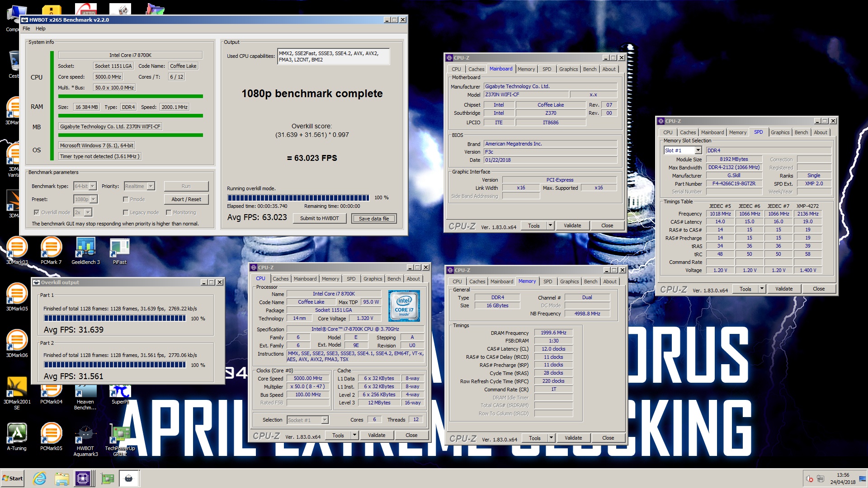Screen dimensions: 868x488
Task: Click the benchmark 100% progress bar
Action: [x=298, y=197]
